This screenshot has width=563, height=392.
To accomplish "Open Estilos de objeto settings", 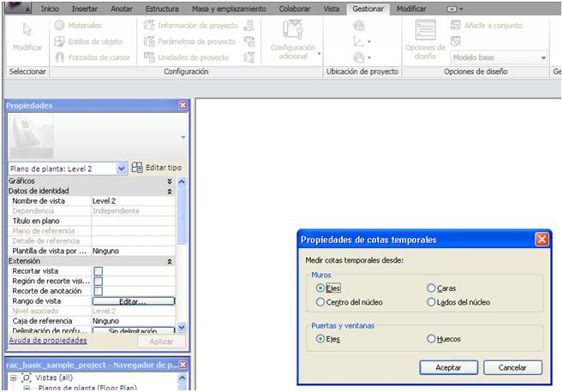I will tap(61, 41).
